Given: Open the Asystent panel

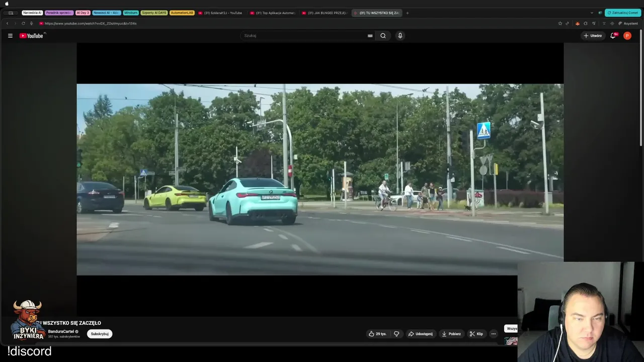Looking at the screenshot, I should tap(627, 24).
